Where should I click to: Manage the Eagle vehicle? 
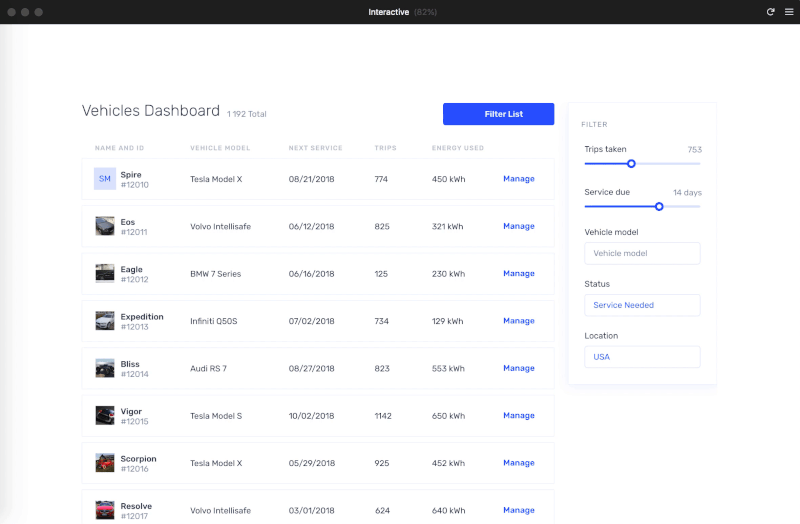click(519, 273)
